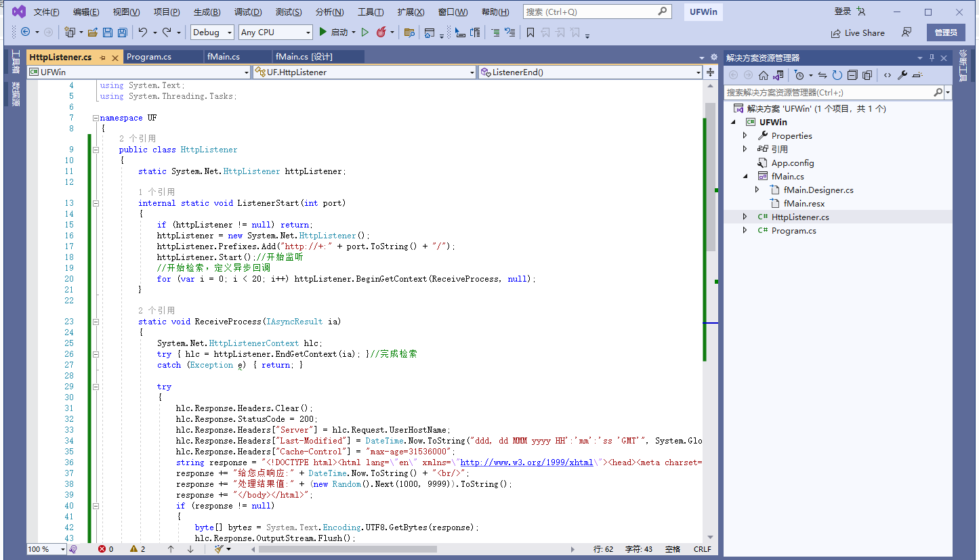Open the Debug configuration dropdown
Image resolution: width=979 pixels, height=560 pixels.
tap(213, 32)
